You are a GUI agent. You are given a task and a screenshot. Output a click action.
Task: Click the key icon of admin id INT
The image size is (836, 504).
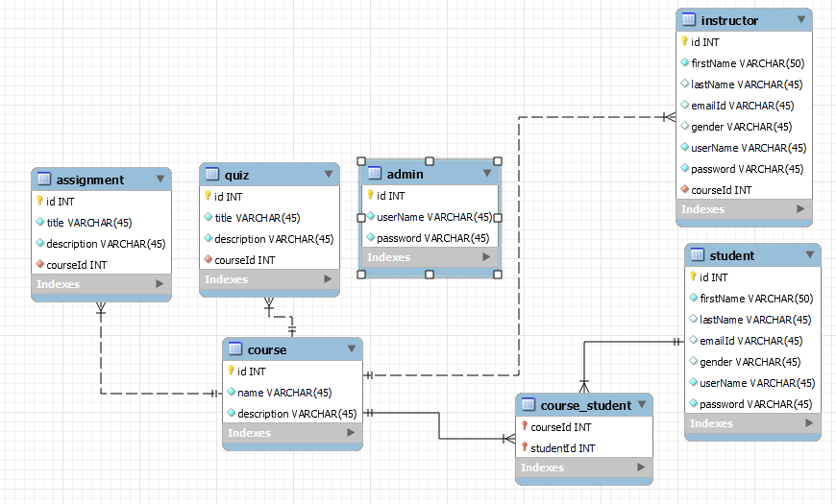pyautogui.click(x=371, y=195)
